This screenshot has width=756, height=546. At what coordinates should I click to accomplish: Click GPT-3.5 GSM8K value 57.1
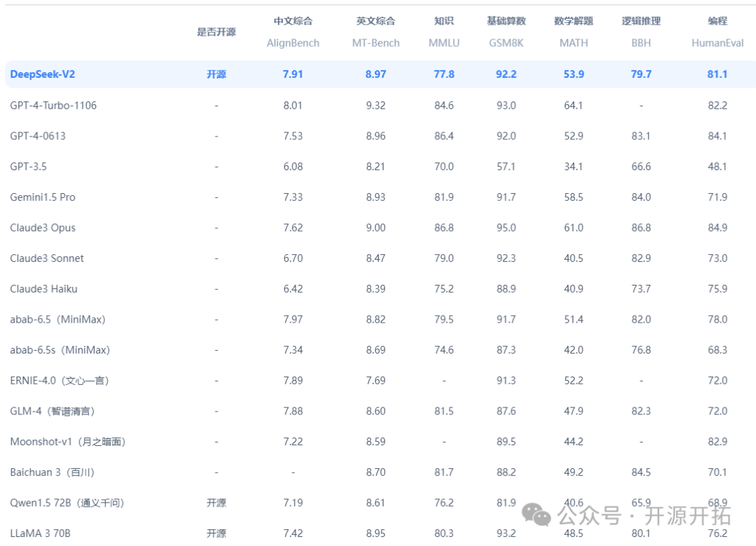pos(506,167)
